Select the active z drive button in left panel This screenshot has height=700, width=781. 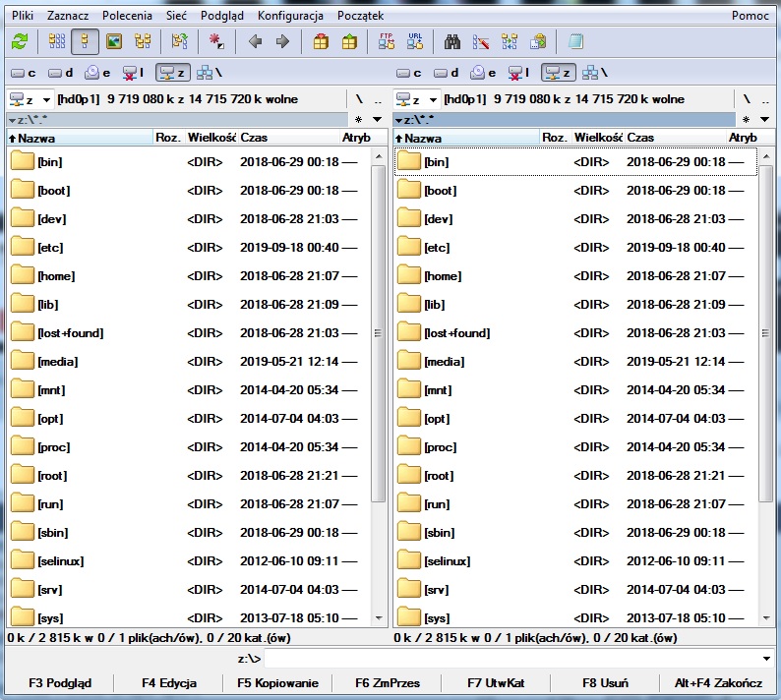[x=173, y=73]
